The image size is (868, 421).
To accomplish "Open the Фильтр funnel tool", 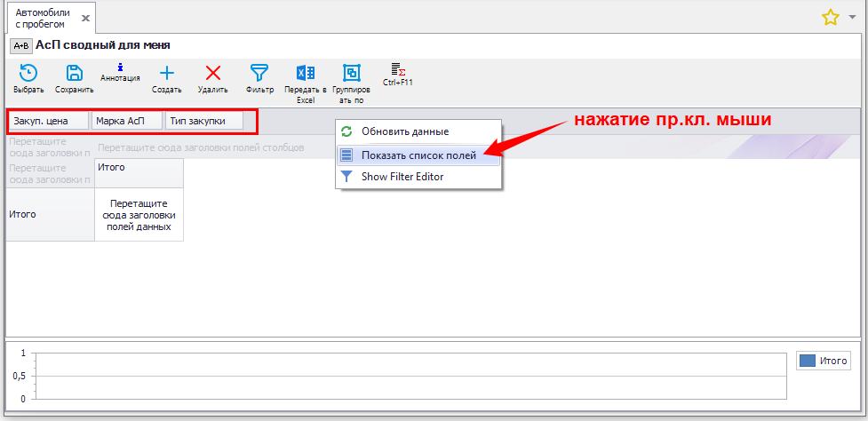I will [259, 76].
